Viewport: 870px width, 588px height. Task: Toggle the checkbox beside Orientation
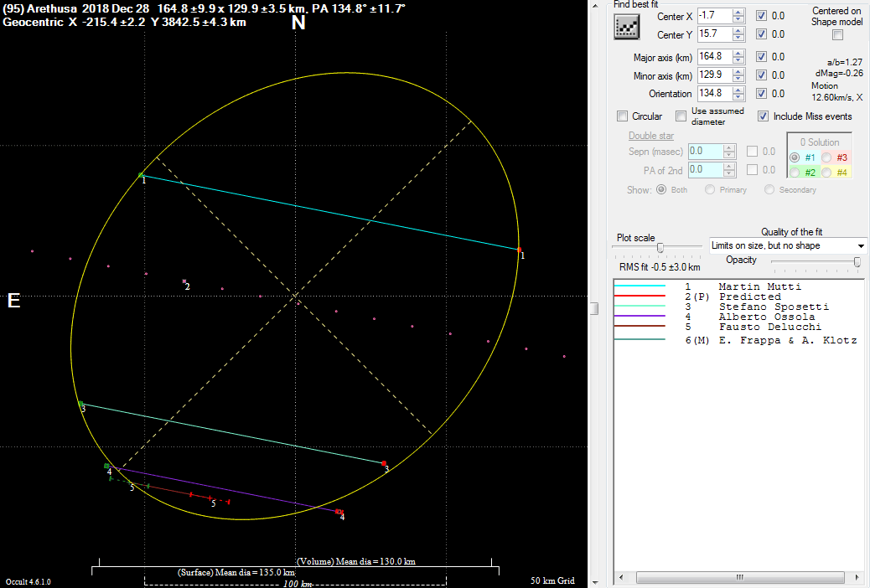point(762,93)
